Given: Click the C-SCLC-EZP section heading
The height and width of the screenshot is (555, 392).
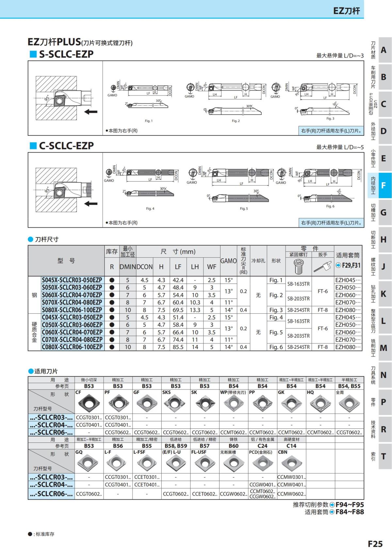Looking at the screenshot, I should (x=66, y=146).
